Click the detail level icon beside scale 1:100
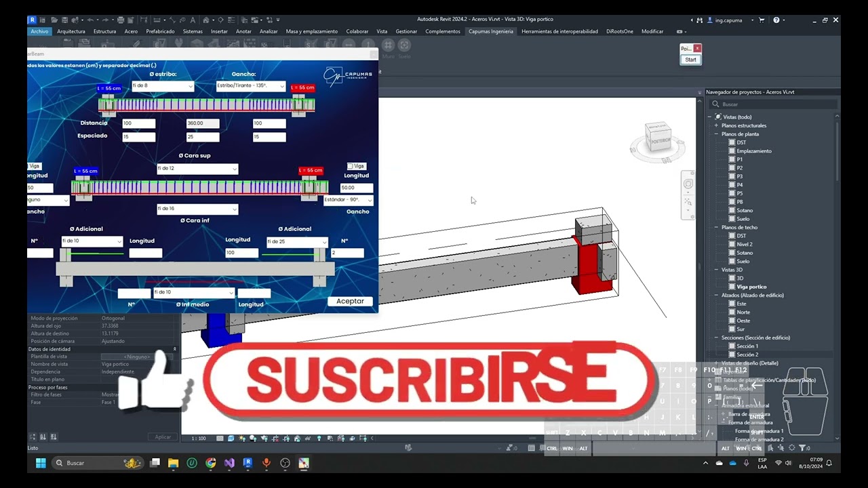868x488 pixels. click(x=220, y=438)
